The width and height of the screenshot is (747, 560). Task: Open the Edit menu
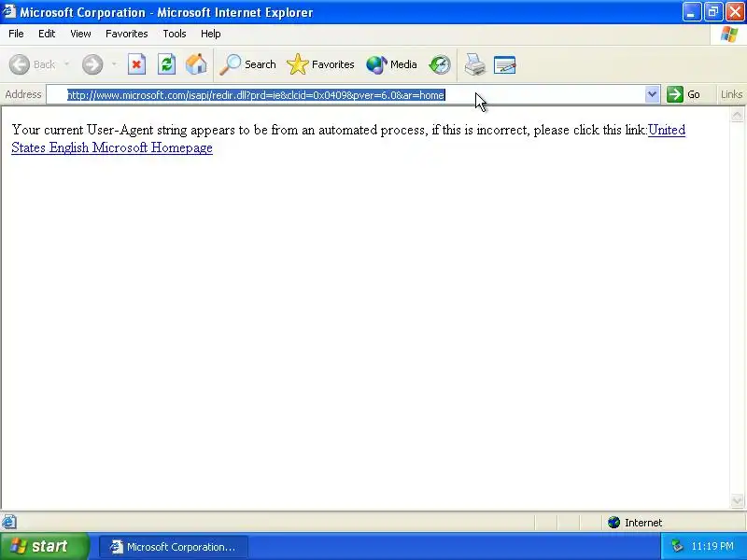pos(47,34)
